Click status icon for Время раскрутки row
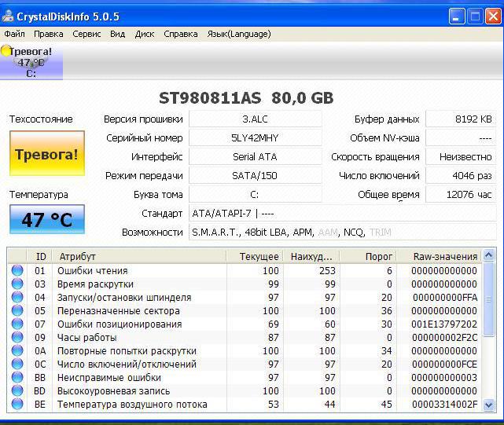The height and width of the screenshot is (425, 504). coord(17,284)
